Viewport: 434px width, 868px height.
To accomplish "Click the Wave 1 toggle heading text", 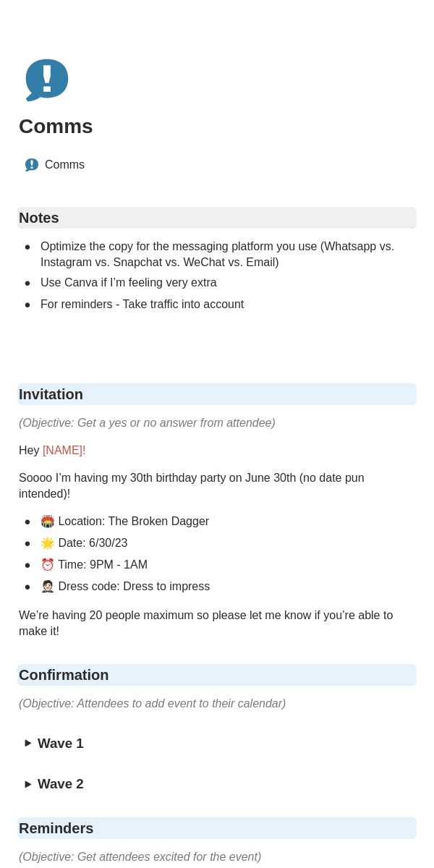I will tap(61, 744).
